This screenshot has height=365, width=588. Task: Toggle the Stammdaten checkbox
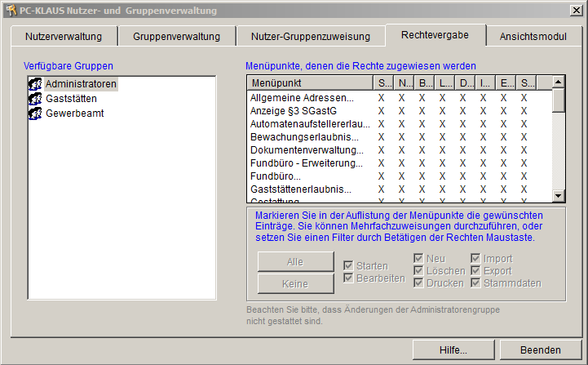point(475,283)
